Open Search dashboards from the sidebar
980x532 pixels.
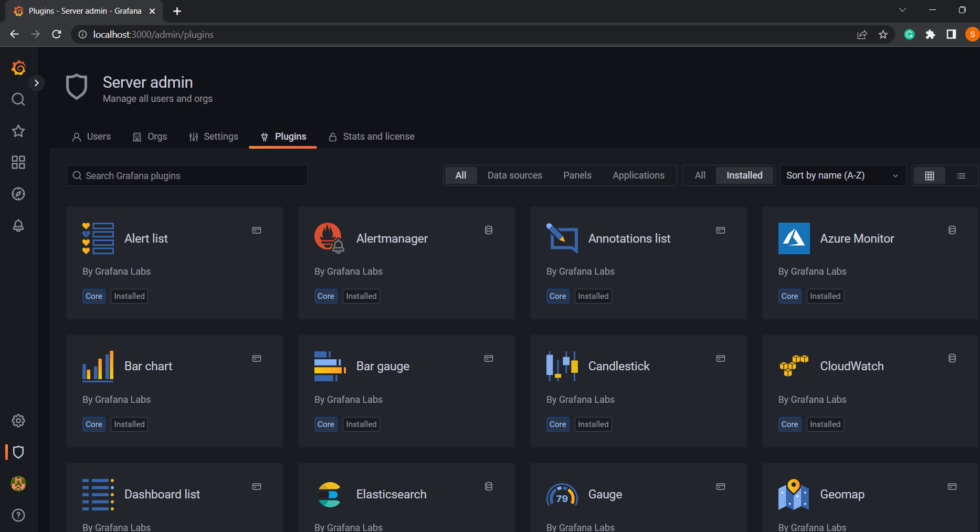(x=18, y=99)
